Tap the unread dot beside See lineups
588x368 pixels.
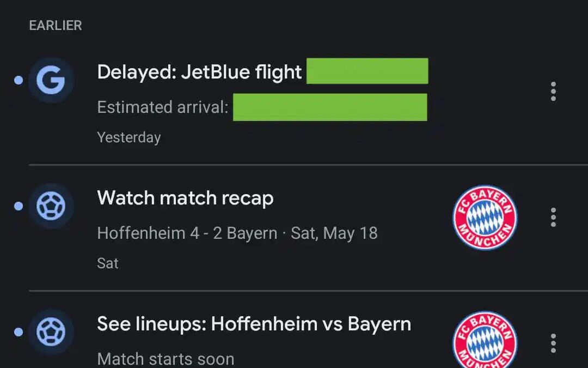pos(19,332)
